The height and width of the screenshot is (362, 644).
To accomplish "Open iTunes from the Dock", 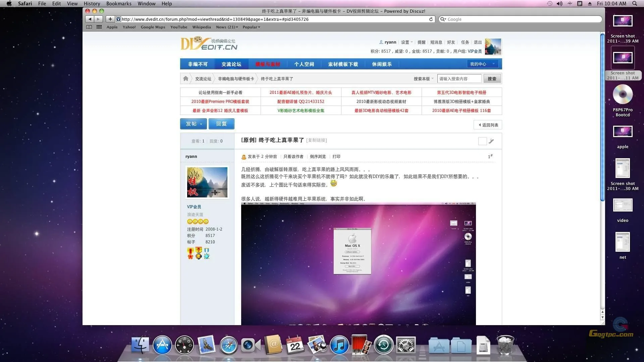I will point(339,345).
